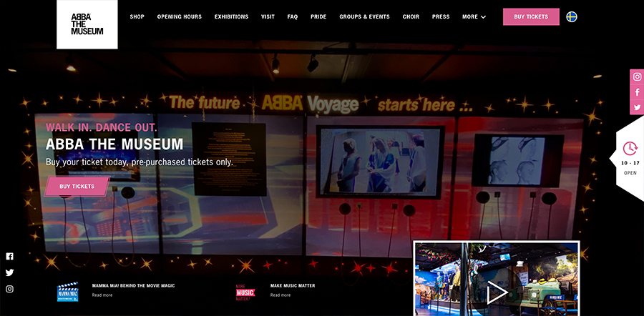The width and height of the screenshot is (644, 316).
Task: Open Facebook via the bottom-left white icon
Action: pyautogui.click(x=9, y=256)
